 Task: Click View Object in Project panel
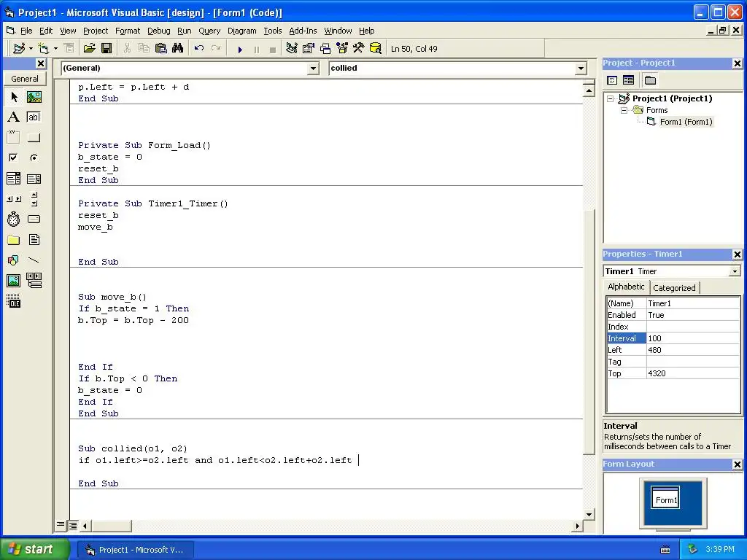click(628, 80)
